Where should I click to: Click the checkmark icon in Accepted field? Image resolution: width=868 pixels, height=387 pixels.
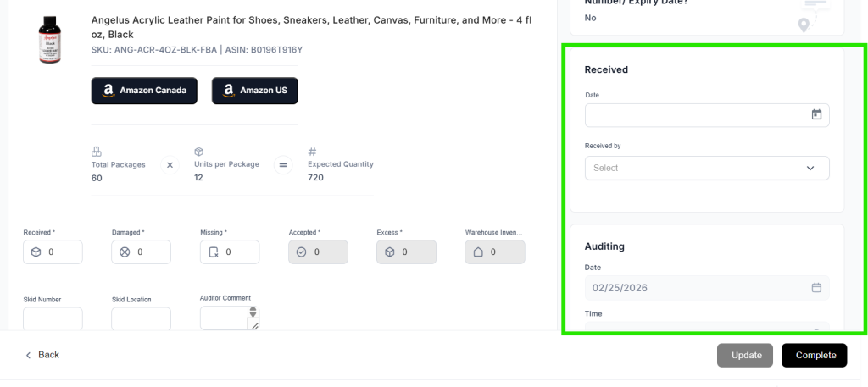pyautogui.click(x=301, y=252)
